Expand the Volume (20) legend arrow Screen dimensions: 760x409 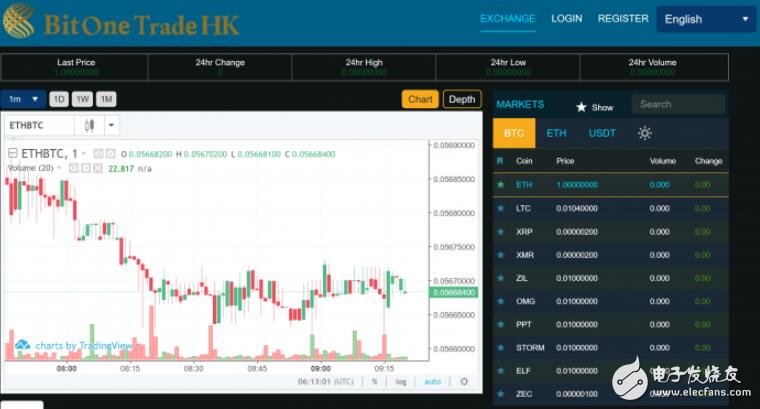[59, 168]
